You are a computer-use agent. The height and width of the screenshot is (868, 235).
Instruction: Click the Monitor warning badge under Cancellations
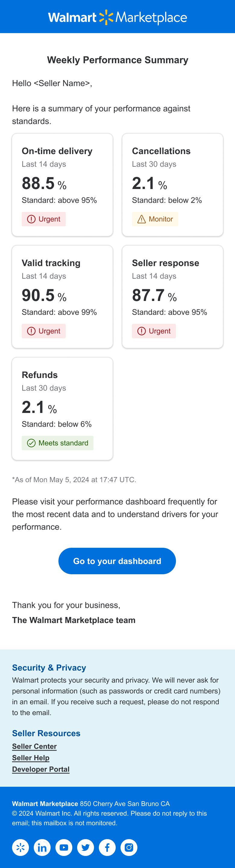point(155,219)
